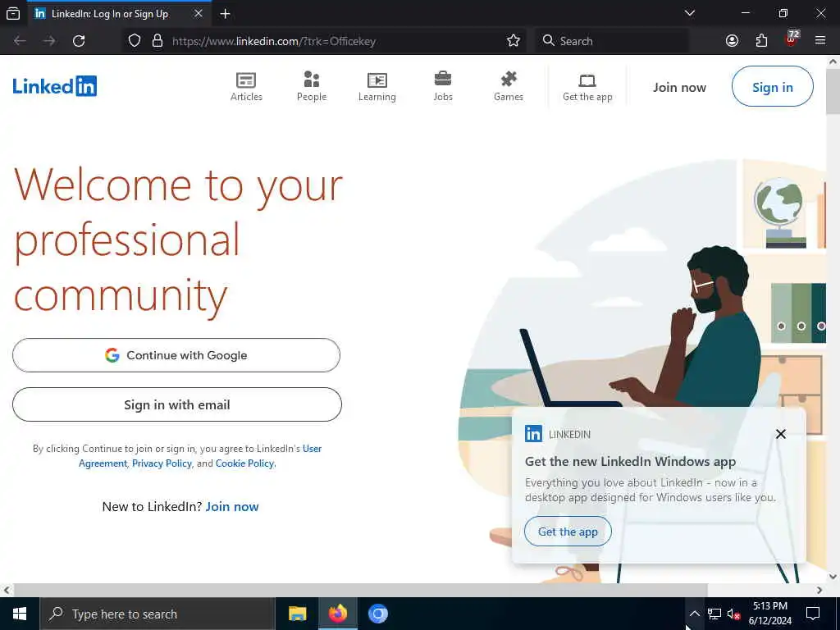Click the Type here to search box
Image resolution: width=840 pixels, height=630 pixels.
click(x=157, y=614)
